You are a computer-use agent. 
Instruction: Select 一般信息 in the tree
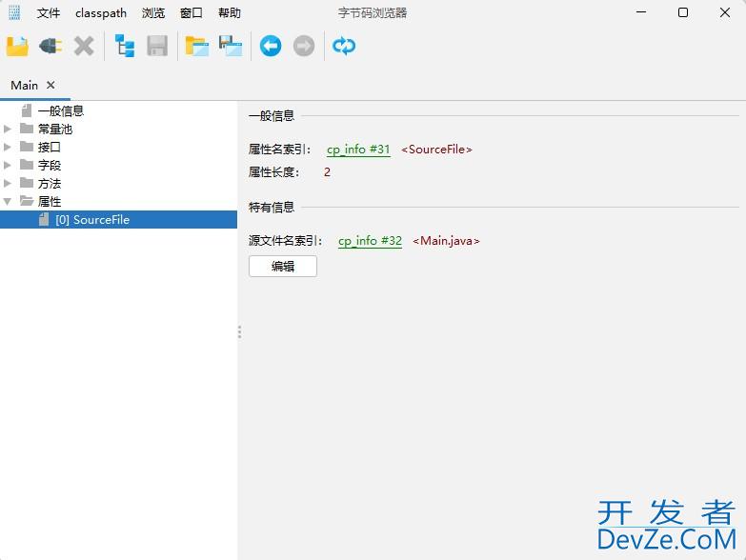(61, 110)
